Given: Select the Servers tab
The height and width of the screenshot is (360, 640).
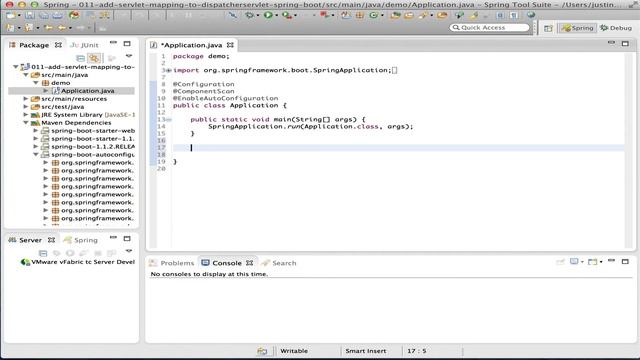Looking at the screenshot, I should pos(31,240).
